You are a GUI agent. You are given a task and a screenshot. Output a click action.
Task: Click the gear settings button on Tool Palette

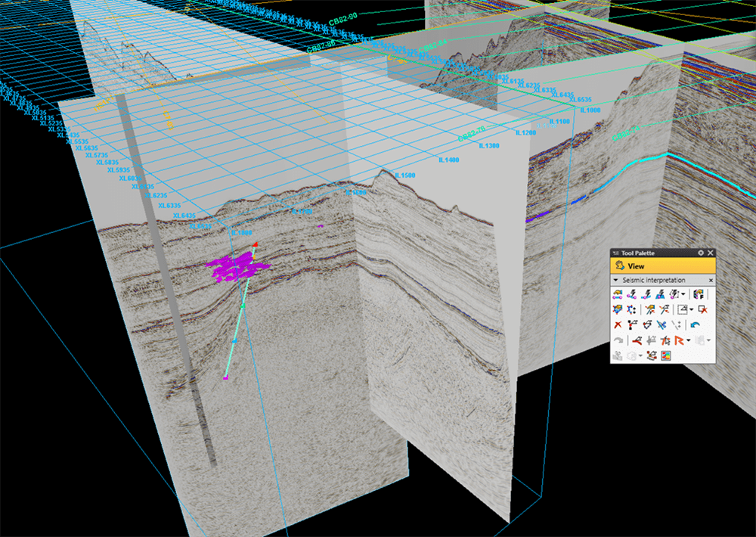700,253
